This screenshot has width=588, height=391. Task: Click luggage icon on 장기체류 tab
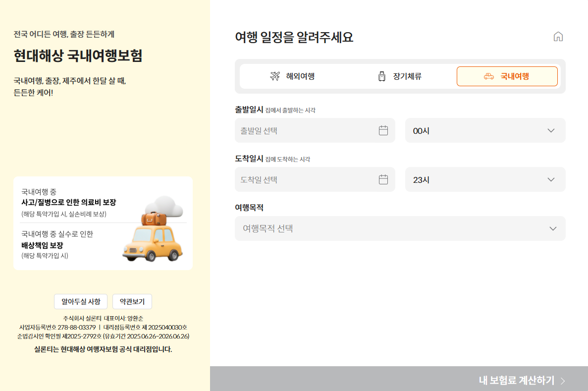pyautogui.click(x=382, y=76)
